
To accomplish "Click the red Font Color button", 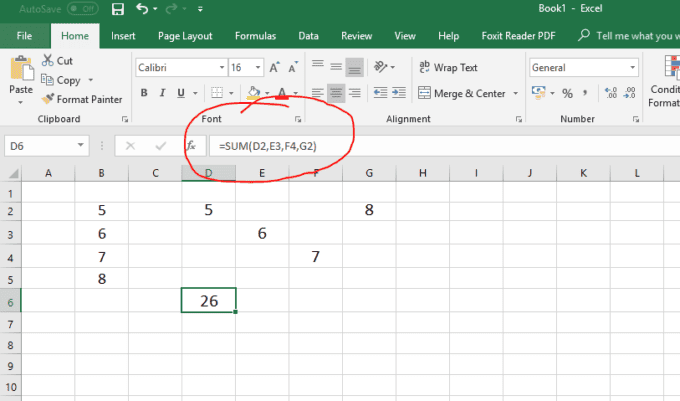I will click(282, 93).
